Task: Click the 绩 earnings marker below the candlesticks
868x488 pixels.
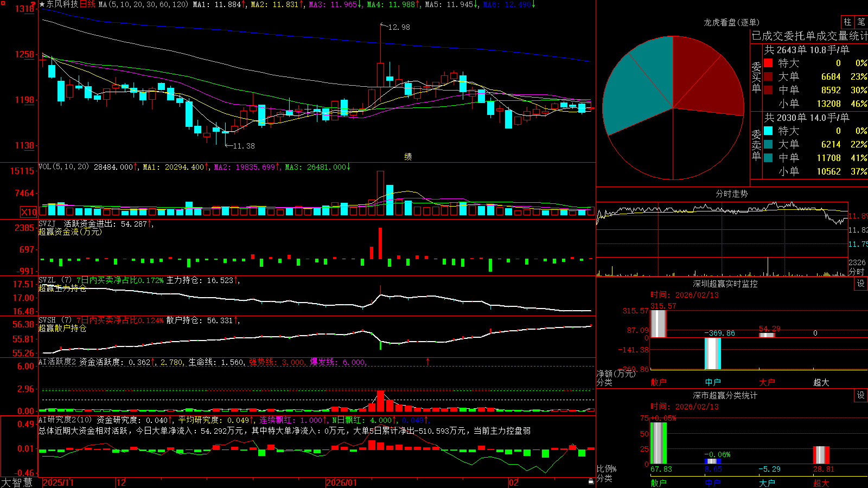Action: [408, 157]
